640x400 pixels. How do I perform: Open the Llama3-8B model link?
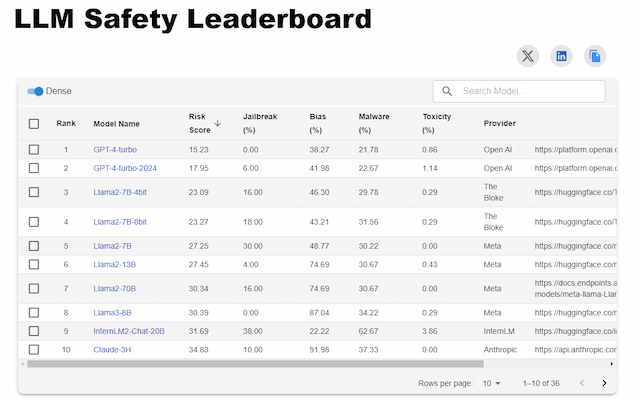tap(112, 313)
